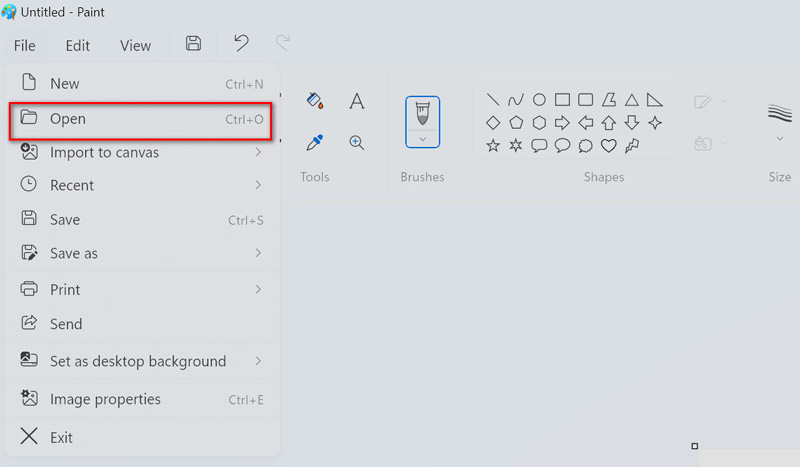Undo the last action

coord(241,43)
